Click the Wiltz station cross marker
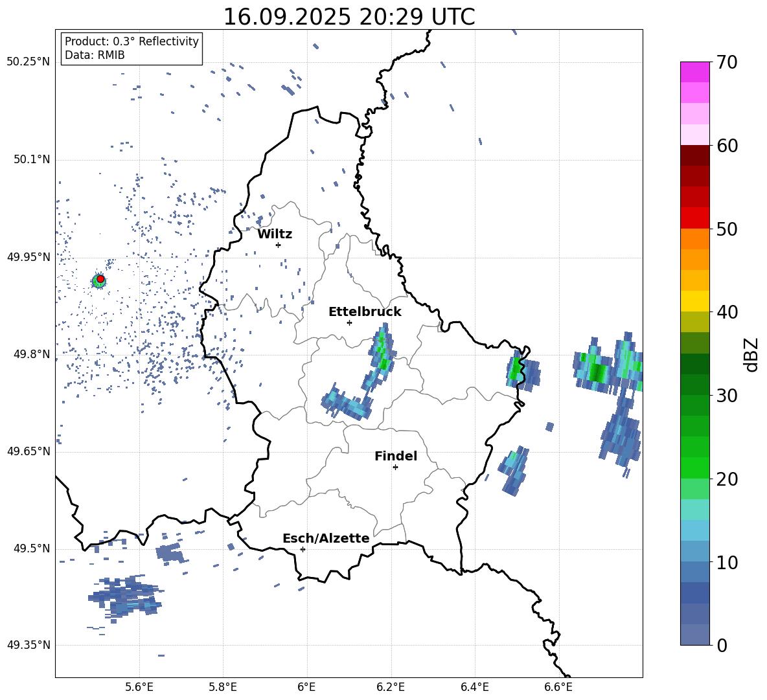Image resolution: width=767 pixels, height=700 pixels. point(278,245)
